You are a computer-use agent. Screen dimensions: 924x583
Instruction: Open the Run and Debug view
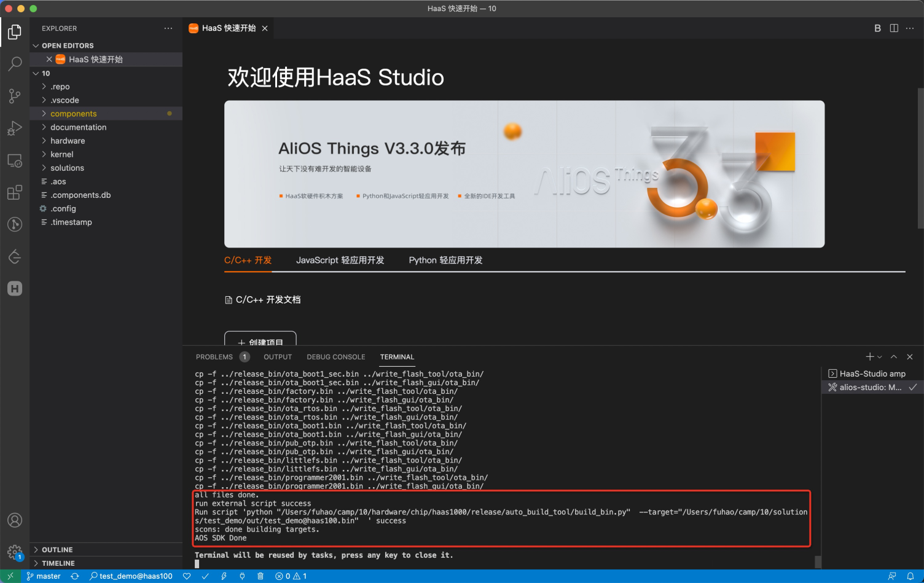click(x=15, y=128)
